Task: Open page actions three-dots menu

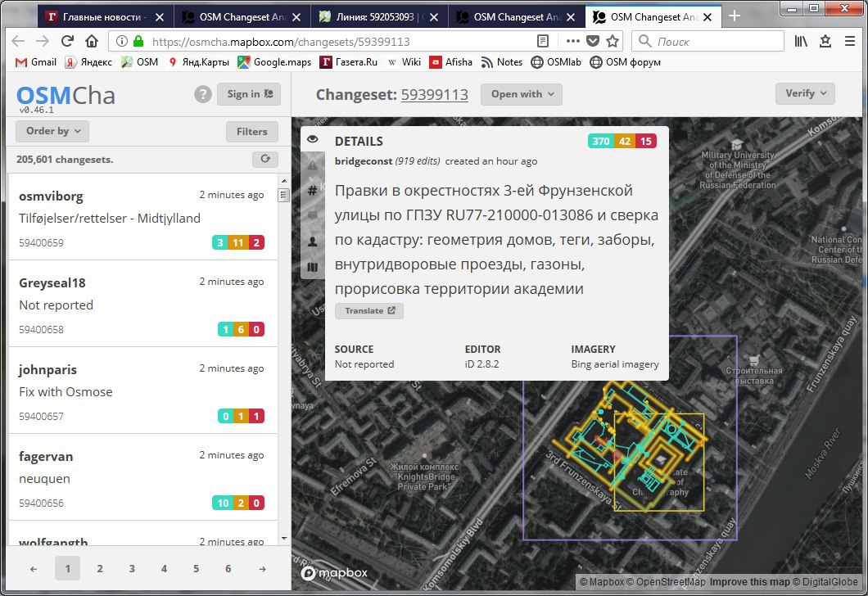Action: click(573, 41)
